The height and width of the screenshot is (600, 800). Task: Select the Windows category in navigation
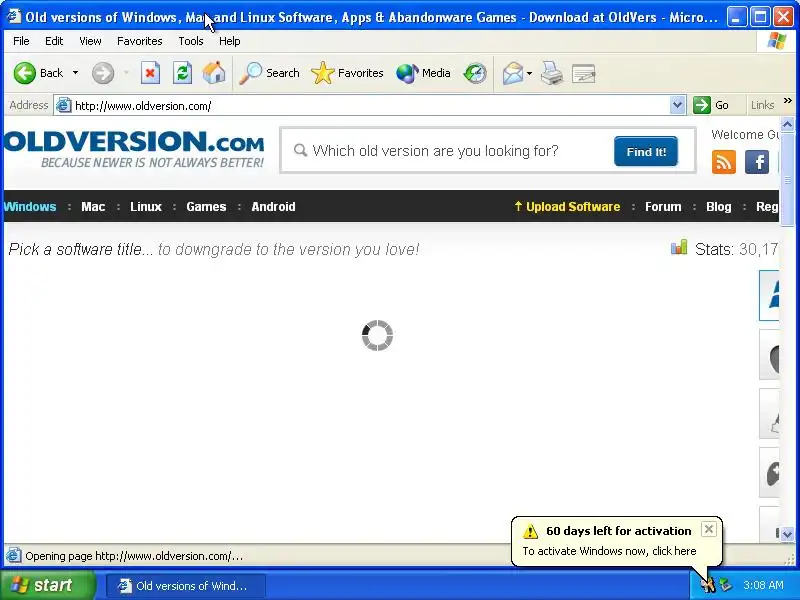(30, 207)
